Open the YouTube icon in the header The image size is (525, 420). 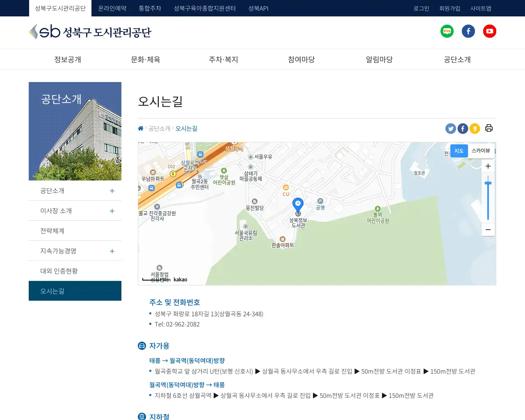pos(489,31)
